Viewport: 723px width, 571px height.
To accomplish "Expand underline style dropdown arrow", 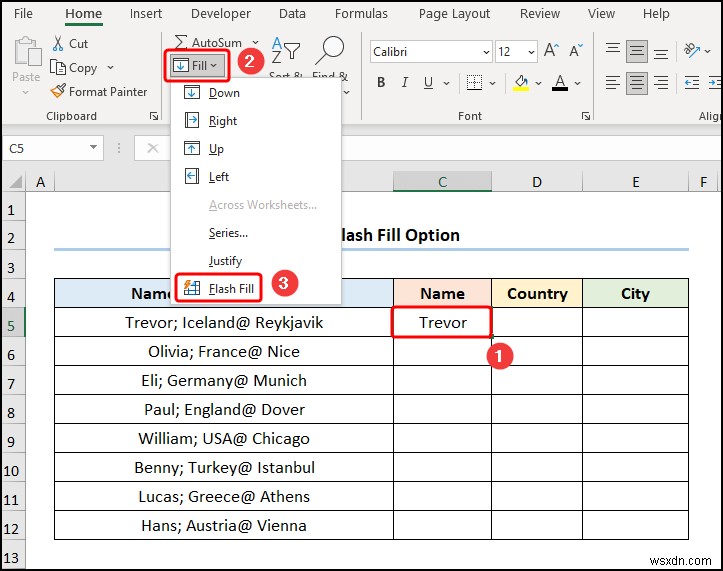I will [x=446, y=83].
